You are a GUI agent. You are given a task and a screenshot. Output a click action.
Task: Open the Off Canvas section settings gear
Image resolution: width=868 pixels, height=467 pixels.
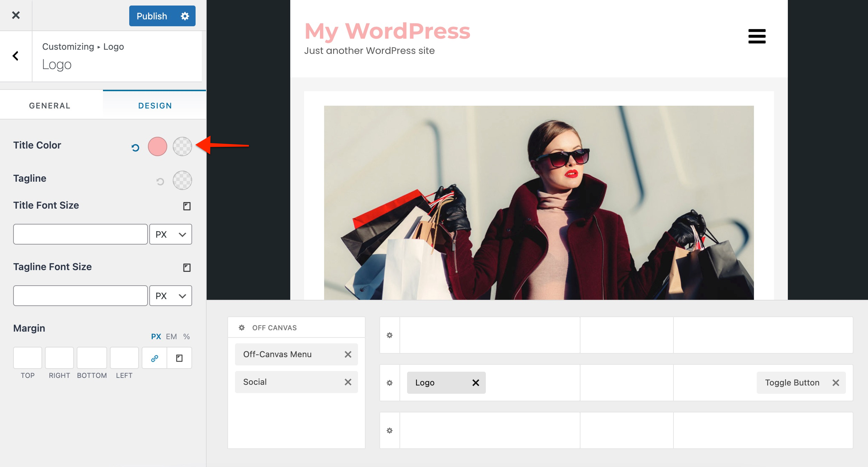(x=242, y=327)
